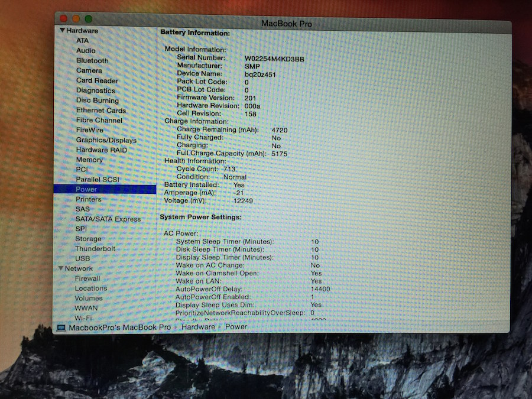The width and height of the screenshot is (532, 399).
Task: Click the Battery Installed Yes value
Action: point(239,185)
